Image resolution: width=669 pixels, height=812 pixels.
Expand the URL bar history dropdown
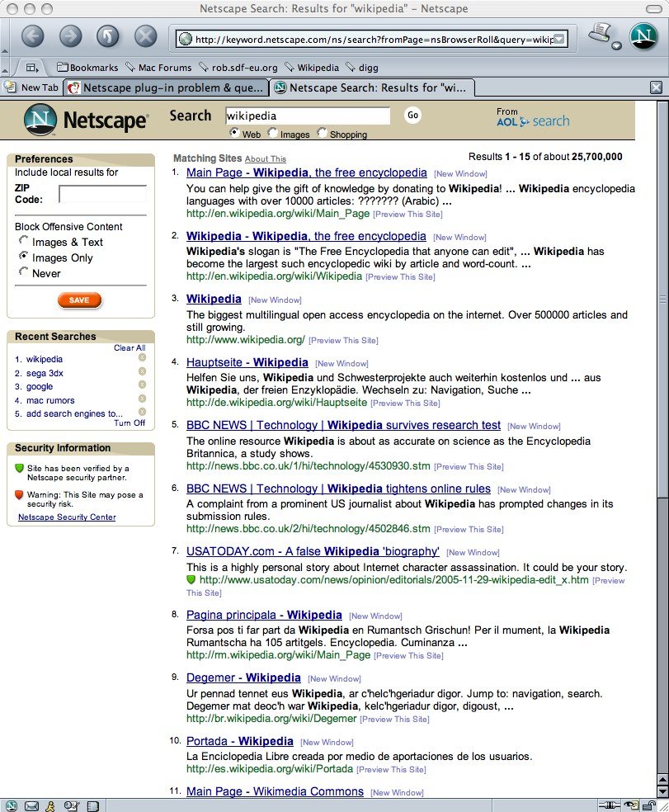[x=559, y=40]
